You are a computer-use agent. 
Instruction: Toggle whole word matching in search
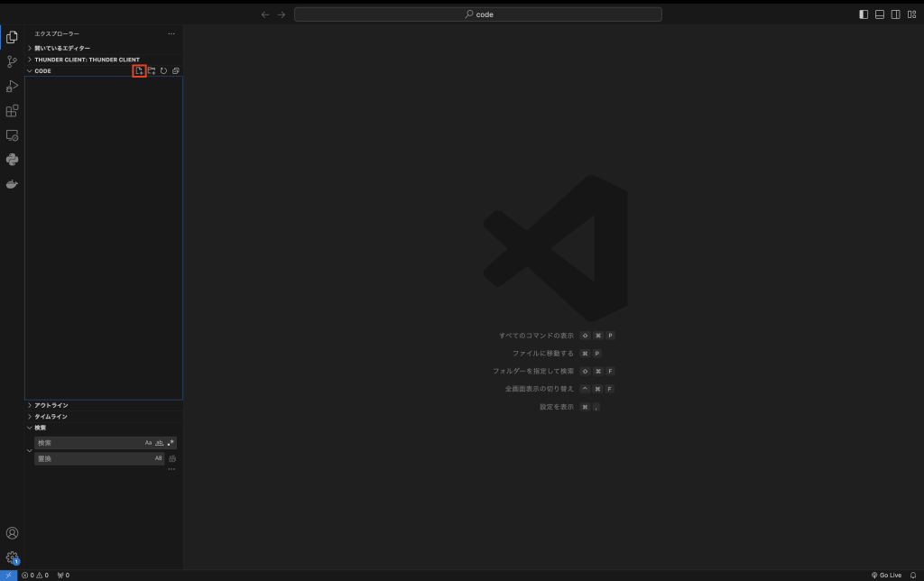click(160, 443)
